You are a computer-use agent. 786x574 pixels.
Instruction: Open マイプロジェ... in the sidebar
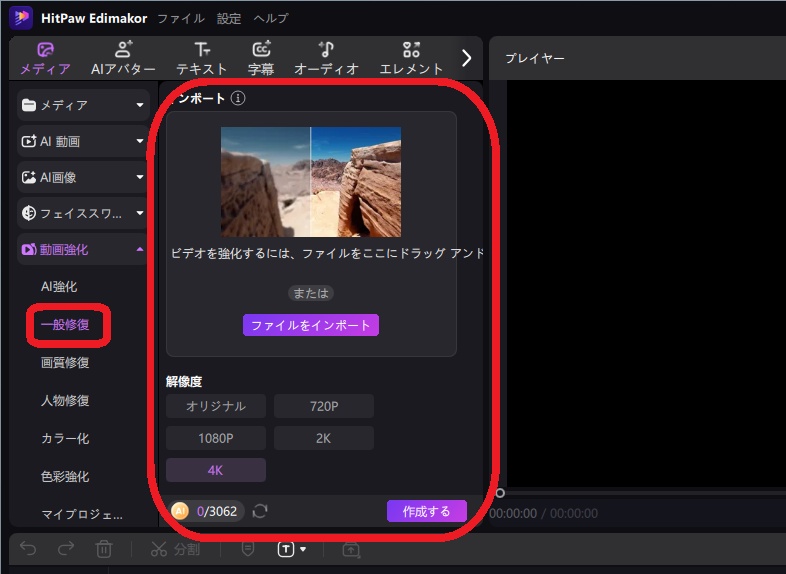pos(82,514)
